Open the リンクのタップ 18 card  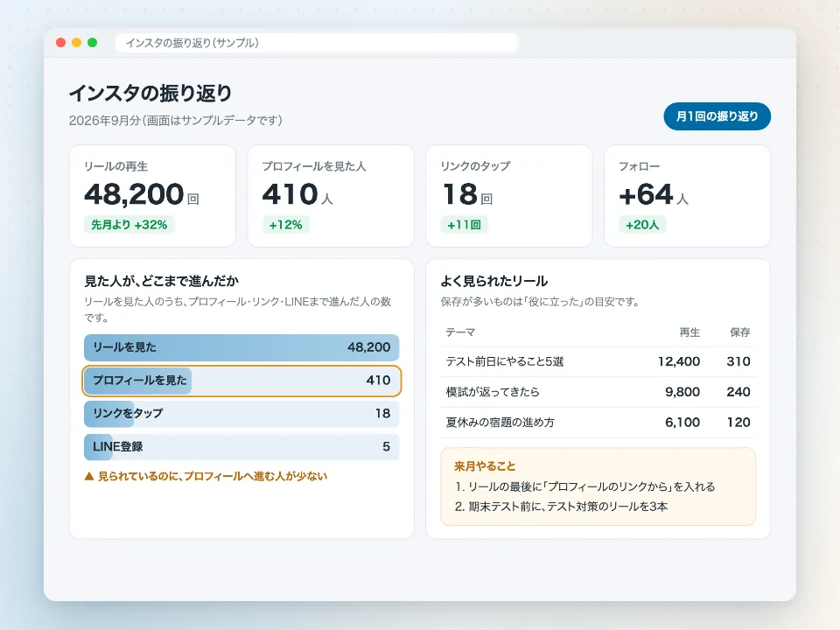click(509, 196)
